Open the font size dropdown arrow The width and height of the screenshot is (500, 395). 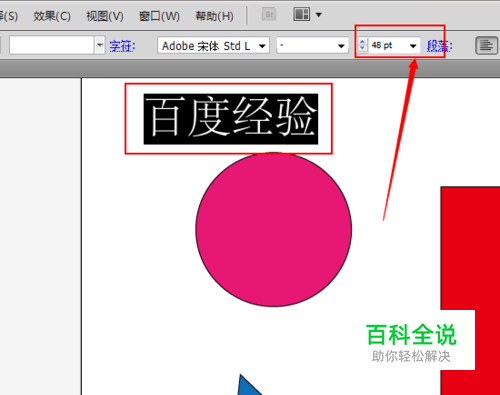[x=413, y=46]
